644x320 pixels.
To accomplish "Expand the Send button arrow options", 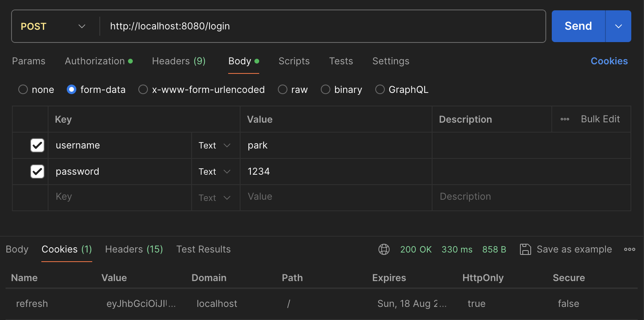I will coord(618,26).
